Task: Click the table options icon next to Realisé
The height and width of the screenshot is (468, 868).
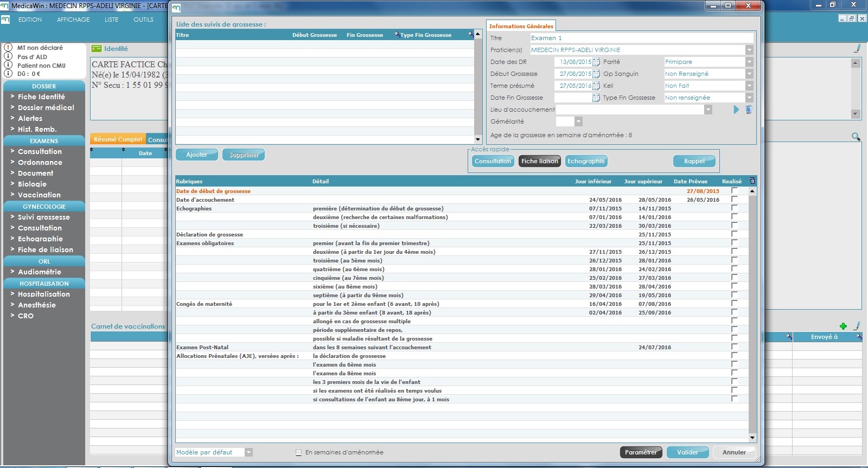Action: coord(752,181)
